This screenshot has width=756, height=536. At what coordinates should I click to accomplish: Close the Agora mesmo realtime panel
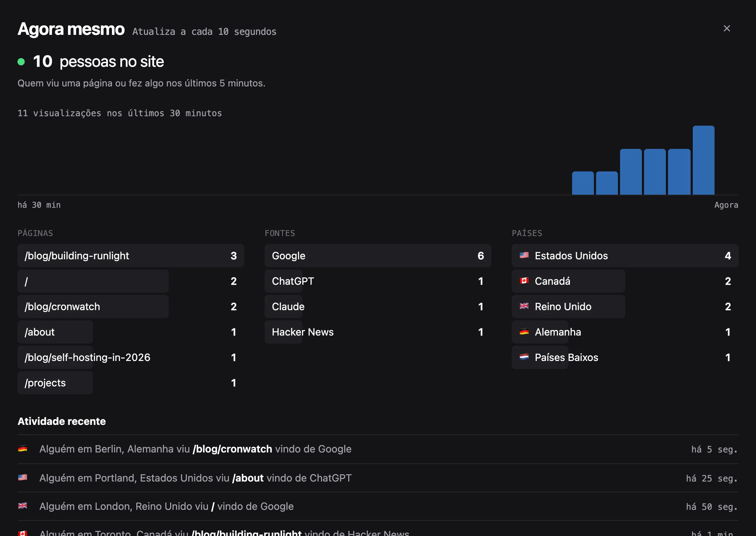(727, 28)
